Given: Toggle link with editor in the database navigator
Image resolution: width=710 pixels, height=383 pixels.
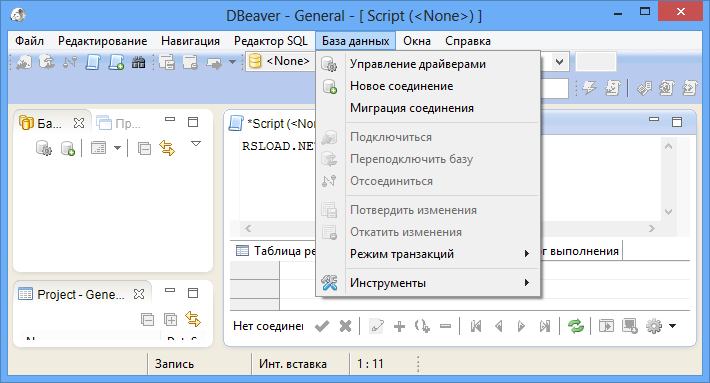Looking at the screenshot, I should [x=167, y=148].
